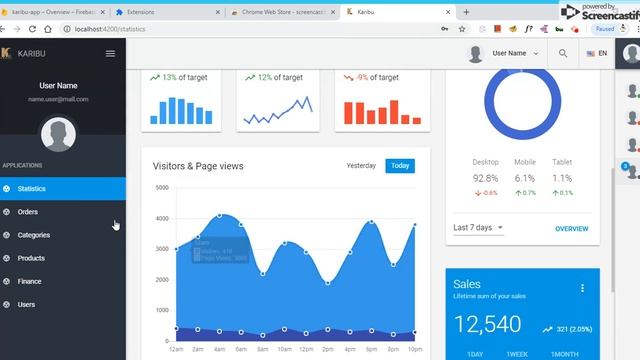Viewport: 640px width, 360px height.
Task: Click the Products sidebar icon
Action: tap(7, 258)
